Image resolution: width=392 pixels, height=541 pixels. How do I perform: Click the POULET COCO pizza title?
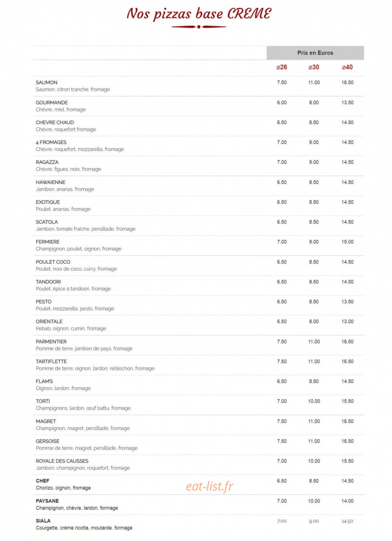click(x=53, y=262)
